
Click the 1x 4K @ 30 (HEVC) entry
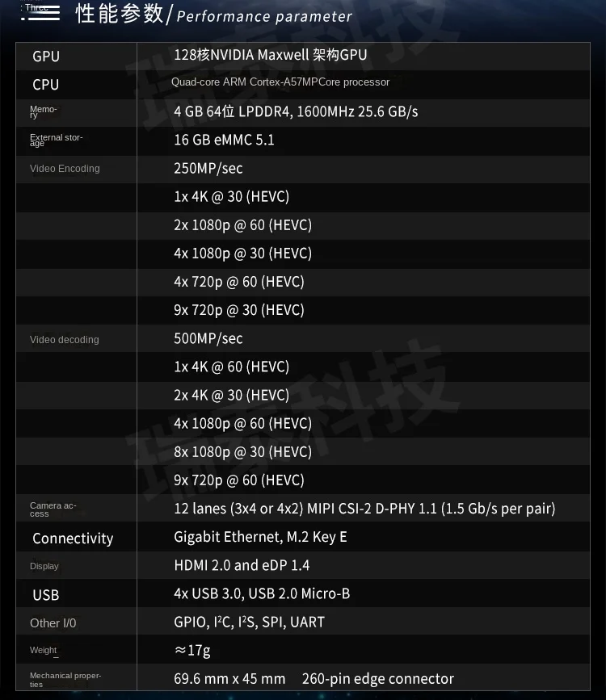[231, 197]
